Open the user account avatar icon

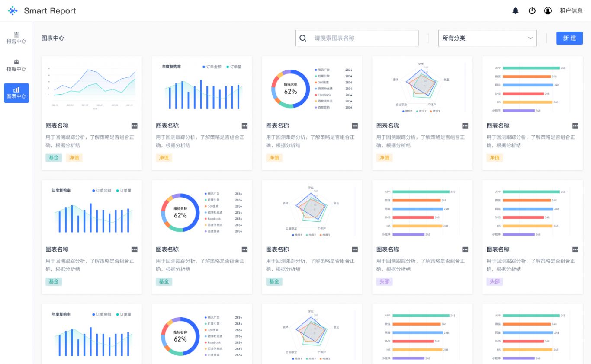[548, 11]
